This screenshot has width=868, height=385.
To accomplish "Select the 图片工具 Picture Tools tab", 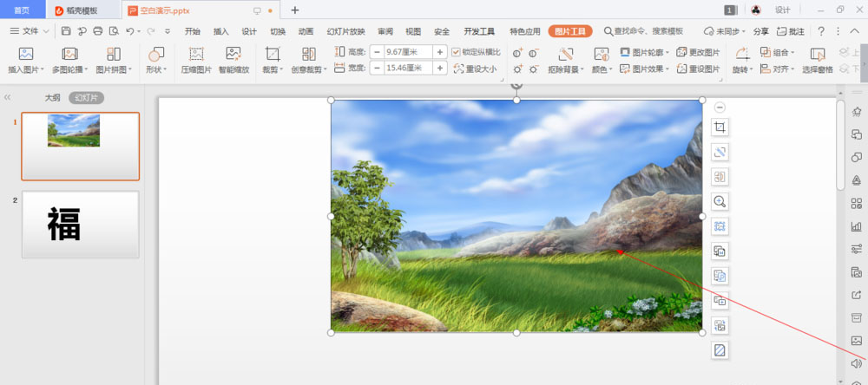I will [x=570, y=31].
